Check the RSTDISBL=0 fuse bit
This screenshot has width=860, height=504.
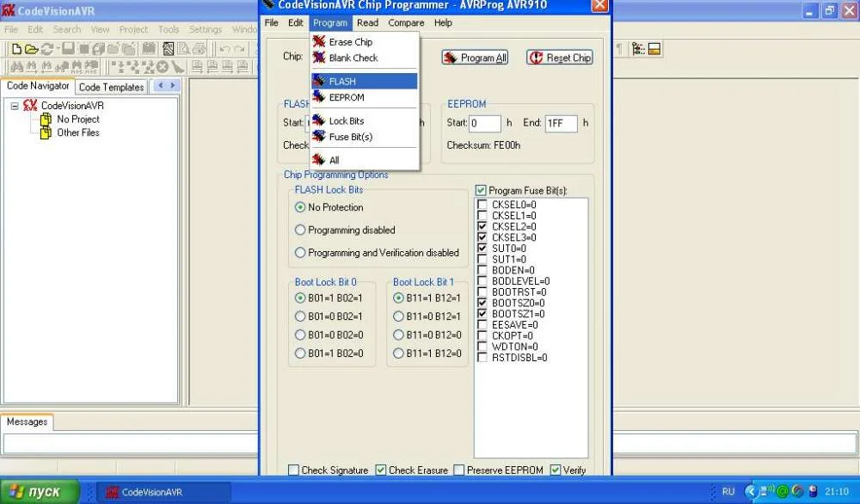coord(482,358)
